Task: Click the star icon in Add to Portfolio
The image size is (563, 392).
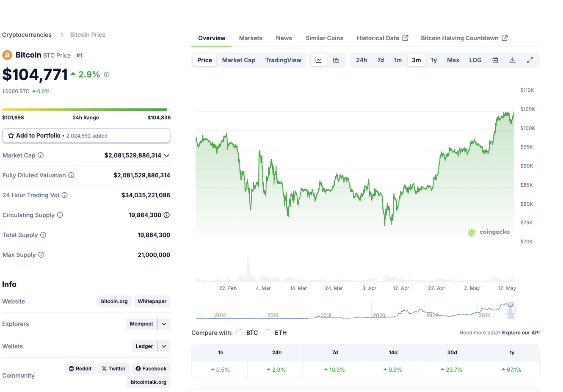Action: click(x=11, y=135)
